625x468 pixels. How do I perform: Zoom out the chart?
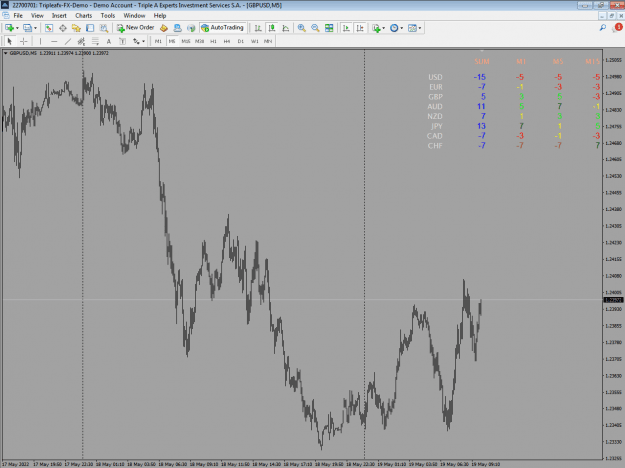315,28
